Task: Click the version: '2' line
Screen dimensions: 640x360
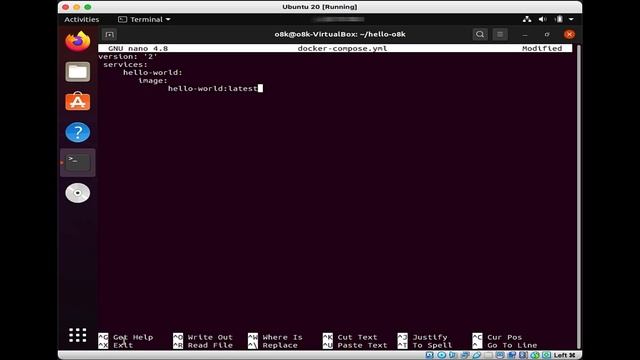Action: coord(128,56)
